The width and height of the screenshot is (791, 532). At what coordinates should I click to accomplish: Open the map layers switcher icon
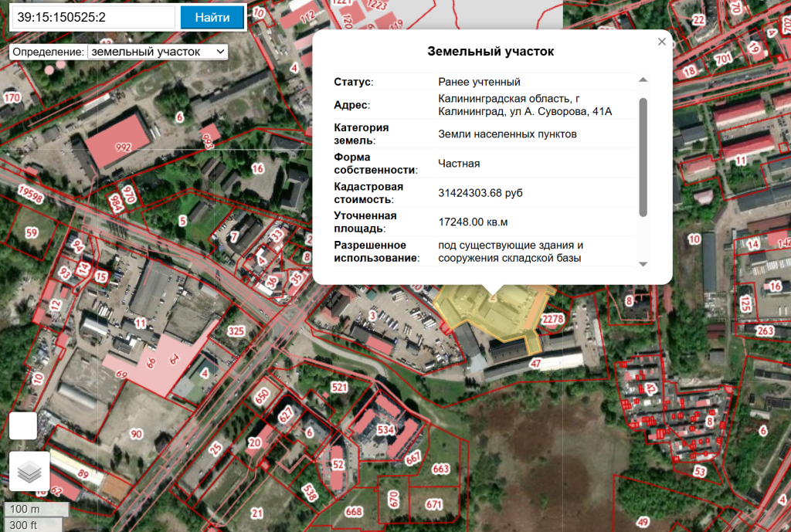click(x=29, y=472)
